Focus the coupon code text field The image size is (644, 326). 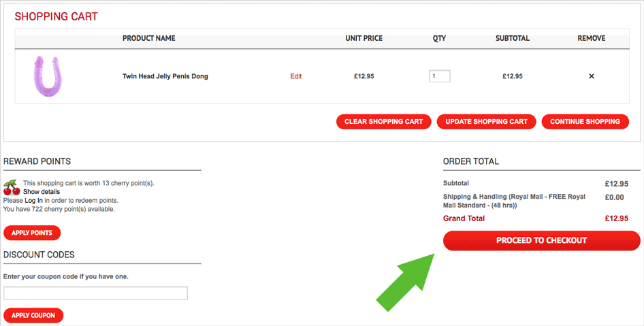click(95, 293)
